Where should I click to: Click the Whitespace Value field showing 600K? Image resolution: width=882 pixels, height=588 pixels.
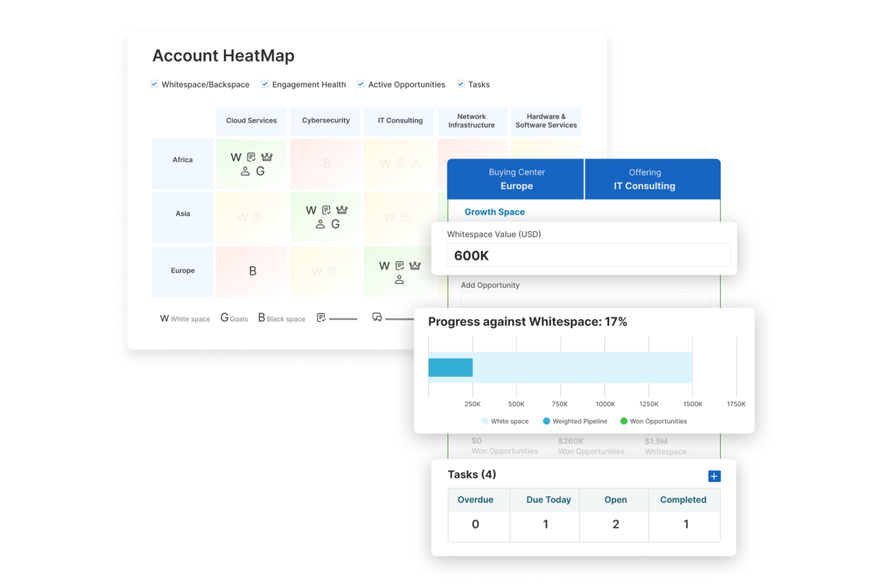589,255
